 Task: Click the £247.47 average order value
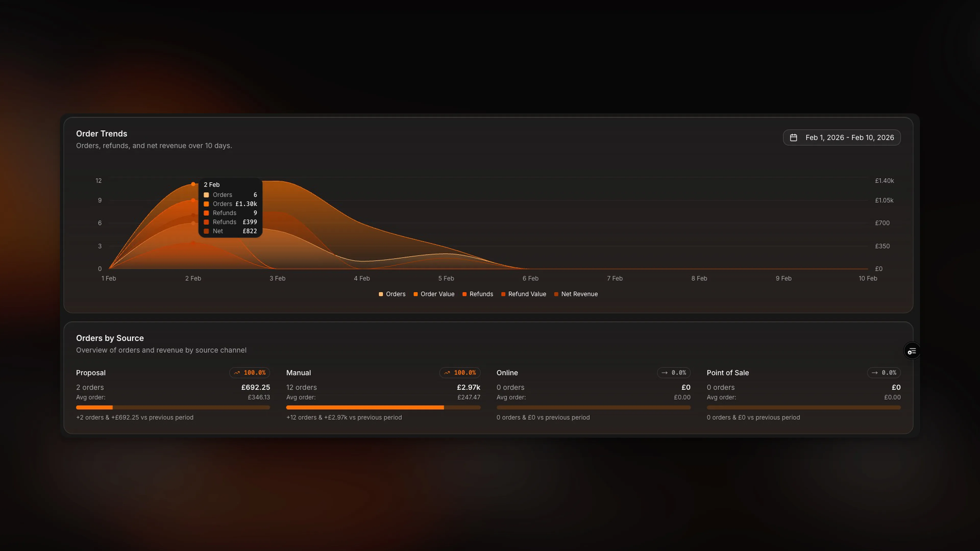click(x=469, y=397)
